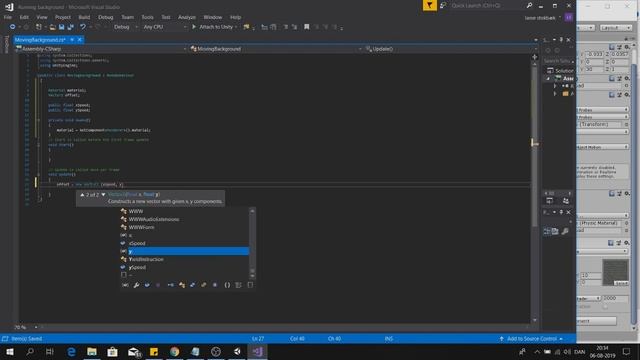
Task: Click the Save toolbar icon
Action: click(x=61, y=27)
